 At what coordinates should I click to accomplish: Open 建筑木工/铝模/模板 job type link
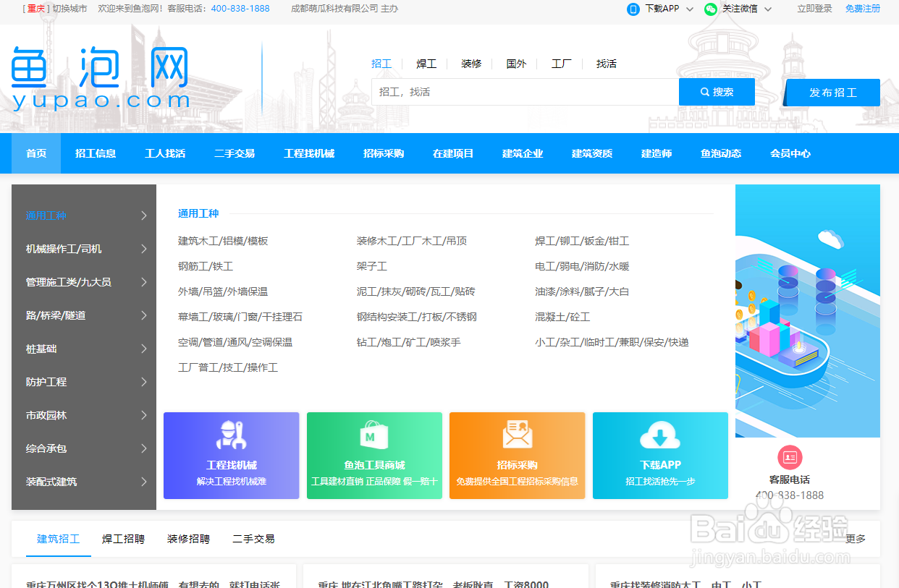(x=223, y=241)
